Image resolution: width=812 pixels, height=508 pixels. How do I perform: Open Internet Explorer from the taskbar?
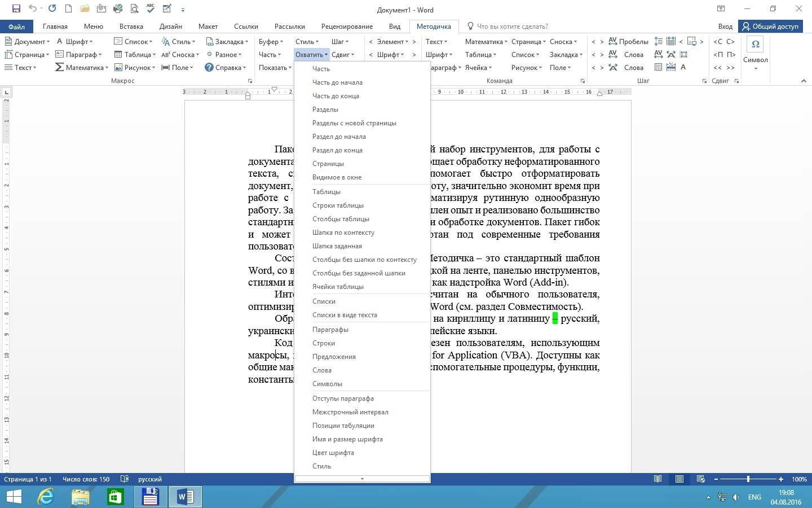45,497
